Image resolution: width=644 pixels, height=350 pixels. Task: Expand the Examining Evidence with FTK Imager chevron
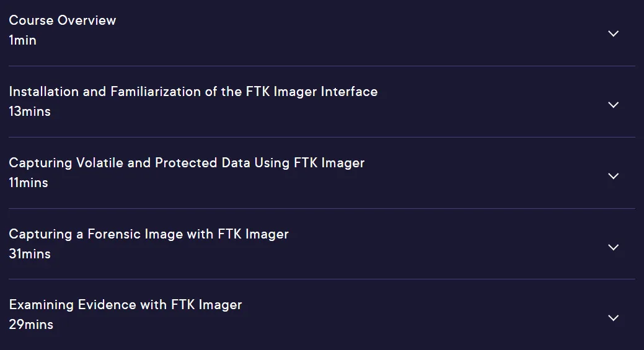click(x=613, y=318)
